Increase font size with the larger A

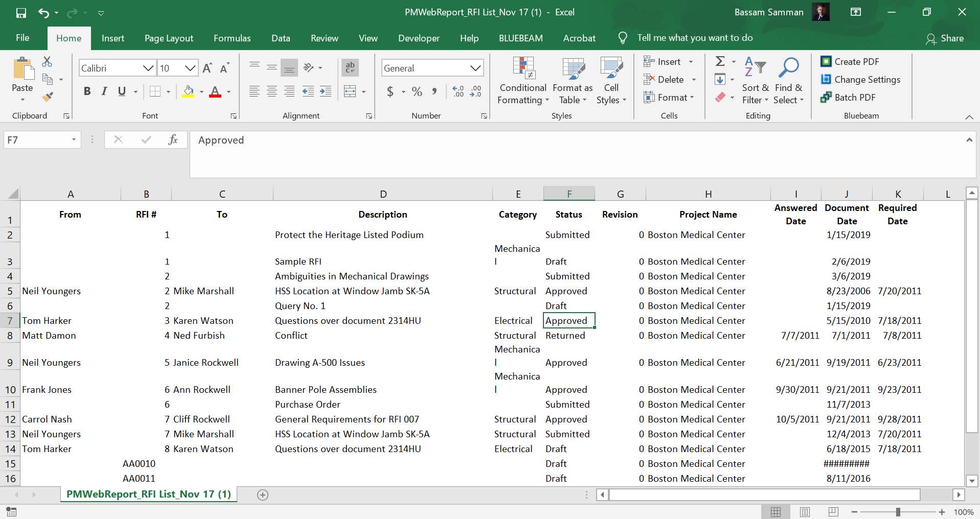point(208,68)
